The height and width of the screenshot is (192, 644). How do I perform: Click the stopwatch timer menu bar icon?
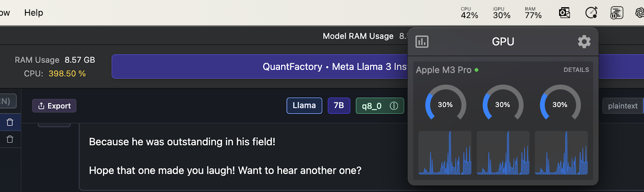[591, 13]
